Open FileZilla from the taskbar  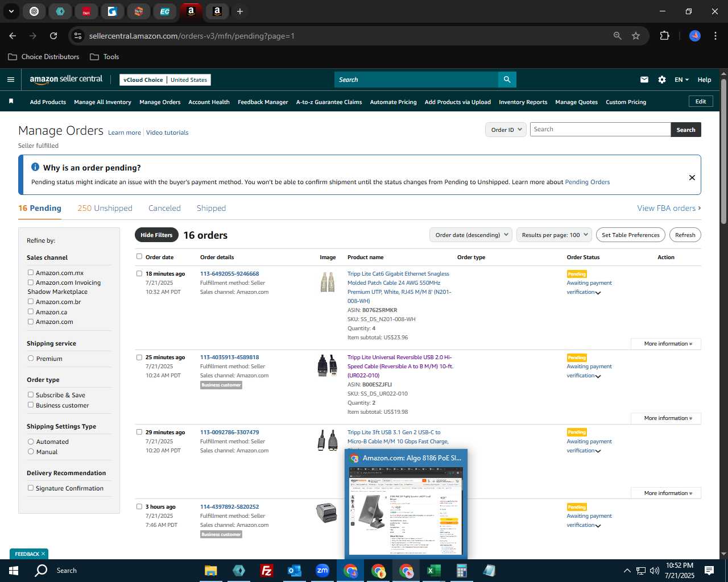click(266, 571)
